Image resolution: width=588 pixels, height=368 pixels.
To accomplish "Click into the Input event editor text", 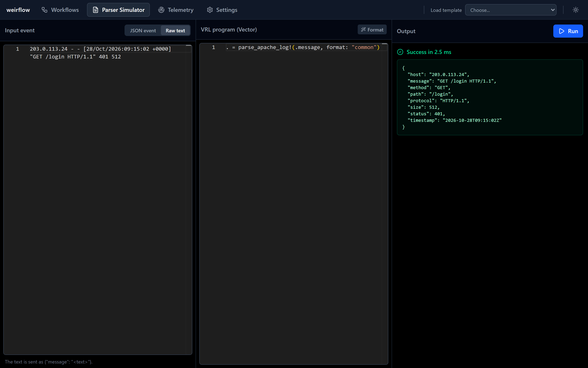I will (x=100, y=53).
